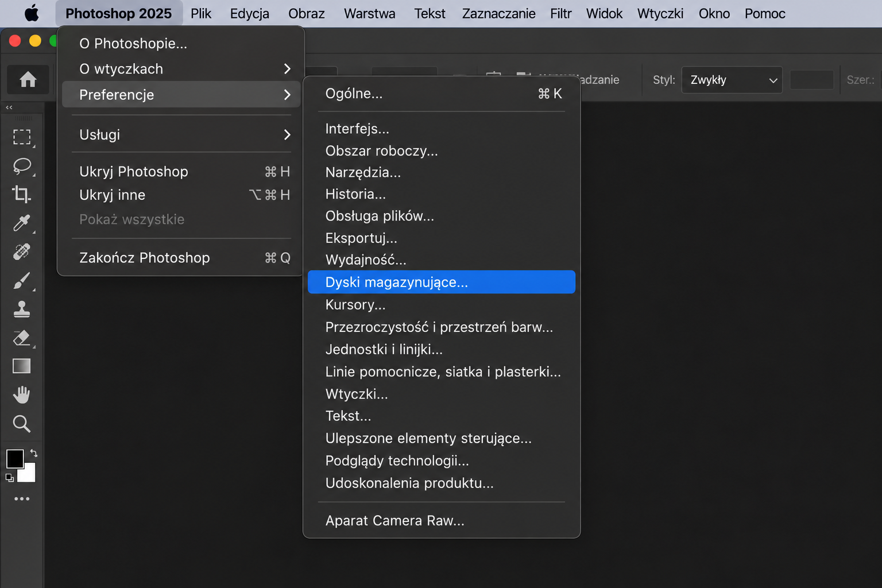
Task: Open Wydajność... preferences
Action: pyautogui.click(x=442, y=260)
